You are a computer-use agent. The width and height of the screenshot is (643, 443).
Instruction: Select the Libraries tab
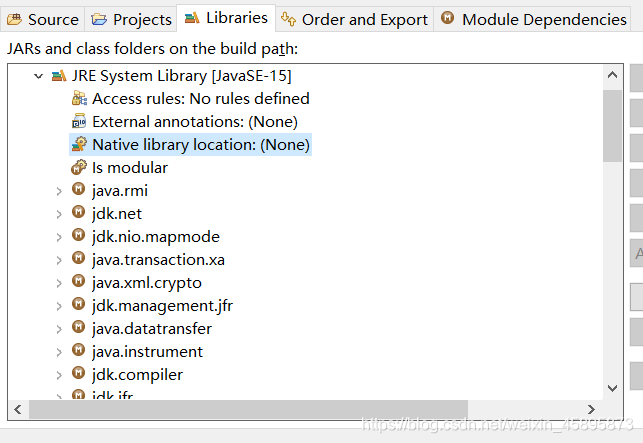point(226,18)
